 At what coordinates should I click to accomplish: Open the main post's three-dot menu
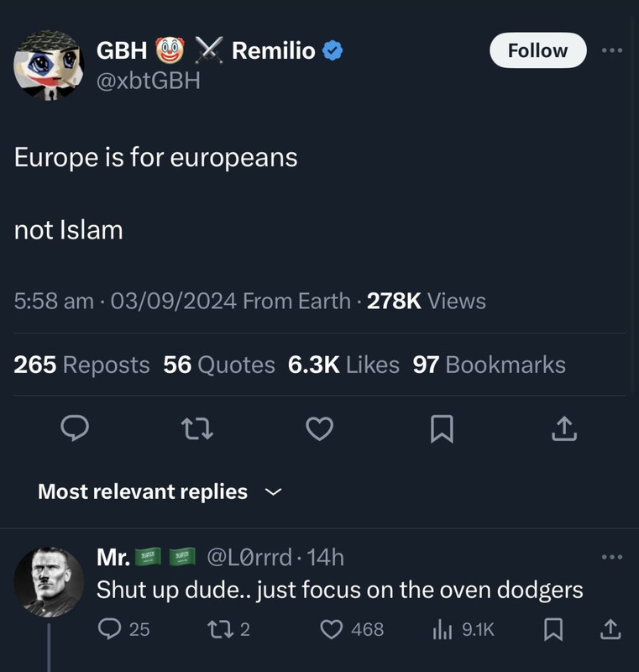pyautogui.click(x=613, y=50)
